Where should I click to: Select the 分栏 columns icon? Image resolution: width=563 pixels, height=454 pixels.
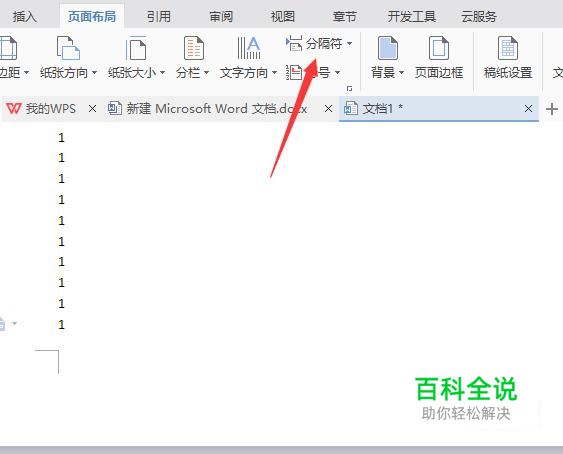click(194, 48)
